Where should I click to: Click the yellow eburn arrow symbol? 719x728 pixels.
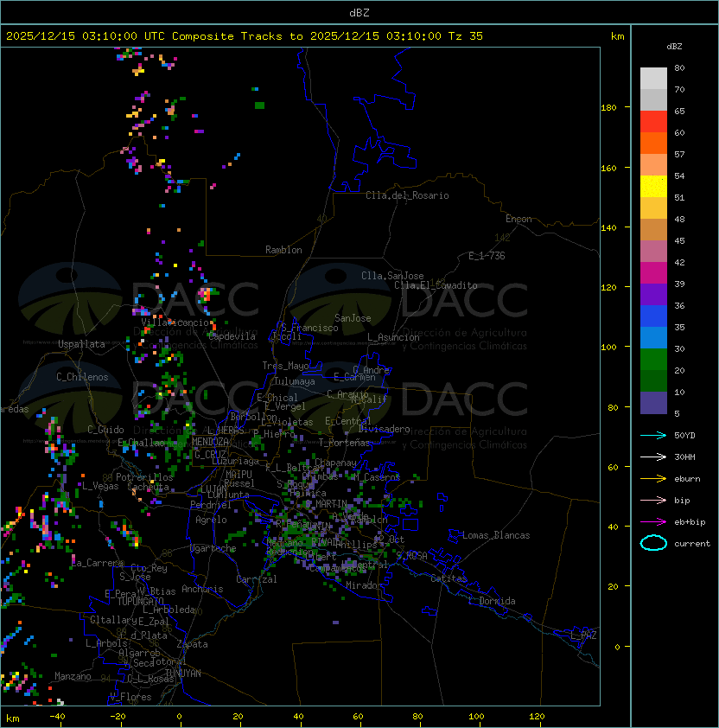[x=653, y=478]
